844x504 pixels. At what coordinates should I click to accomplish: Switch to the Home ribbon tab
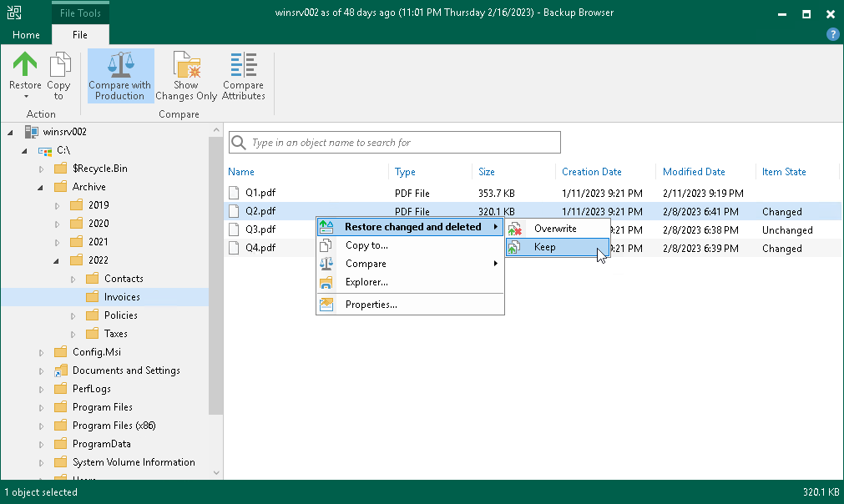point(25,35)
